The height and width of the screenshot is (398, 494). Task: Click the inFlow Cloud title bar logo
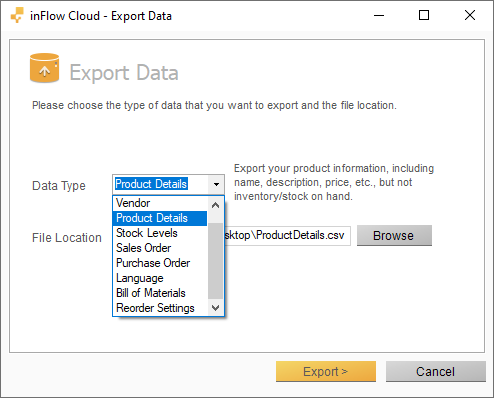17,15
